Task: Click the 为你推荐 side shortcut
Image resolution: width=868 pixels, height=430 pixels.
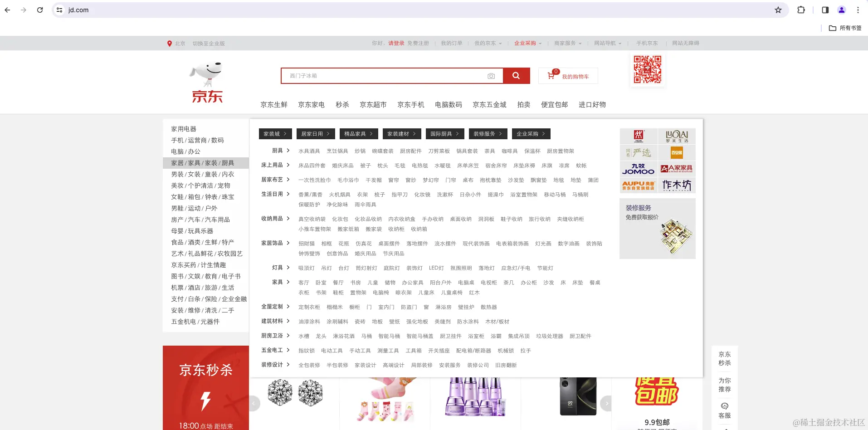Action: point(725,385)
